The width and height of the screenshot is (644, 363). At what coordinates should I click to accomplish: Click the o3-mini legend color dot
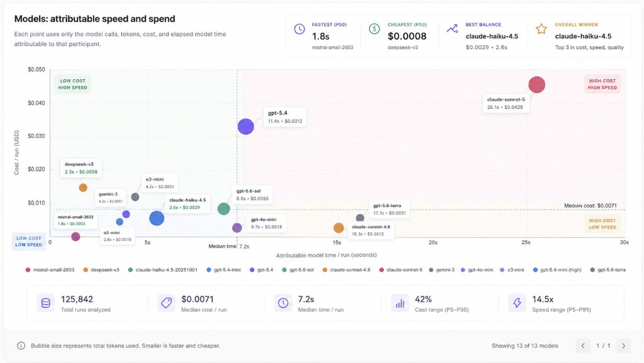(502, 270)
